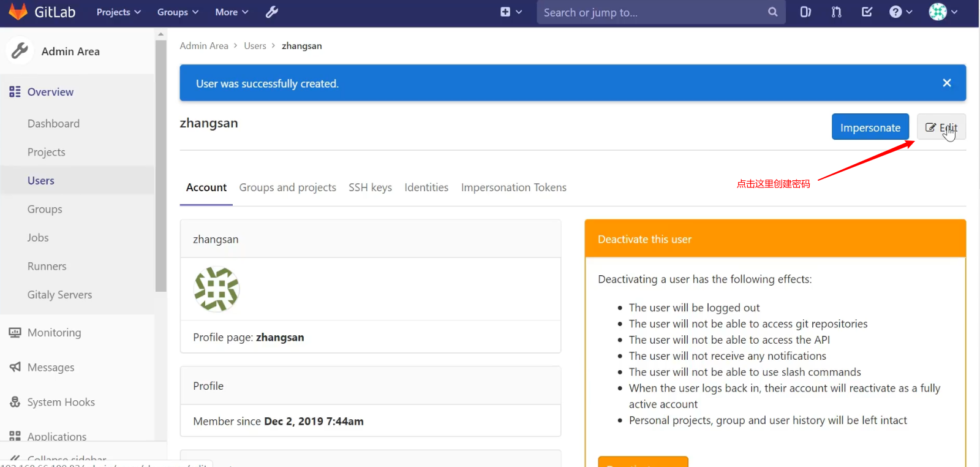
Task: Switch to Groups and projects tab
Action: (x=288, y=188)
